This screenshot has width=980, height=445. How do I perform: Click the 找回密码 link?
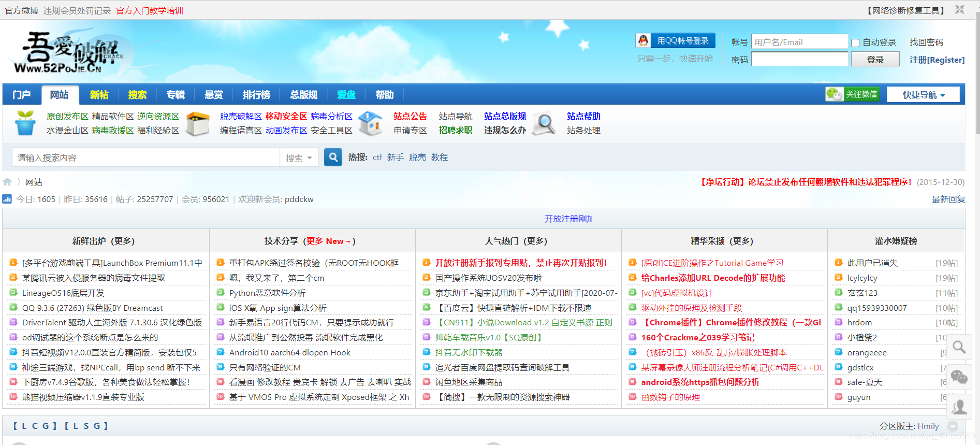pyautogui.click(x=926, y=42)
